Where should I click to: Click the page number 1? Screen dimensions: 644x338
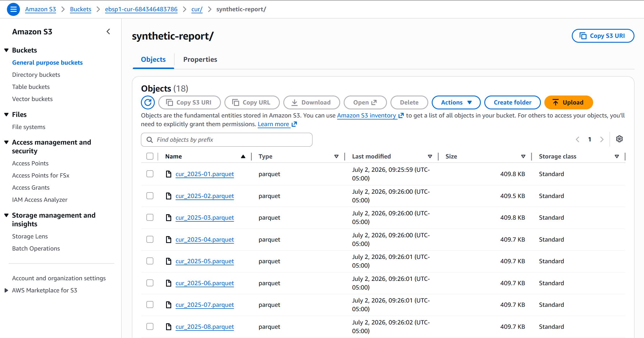[590, 139]
